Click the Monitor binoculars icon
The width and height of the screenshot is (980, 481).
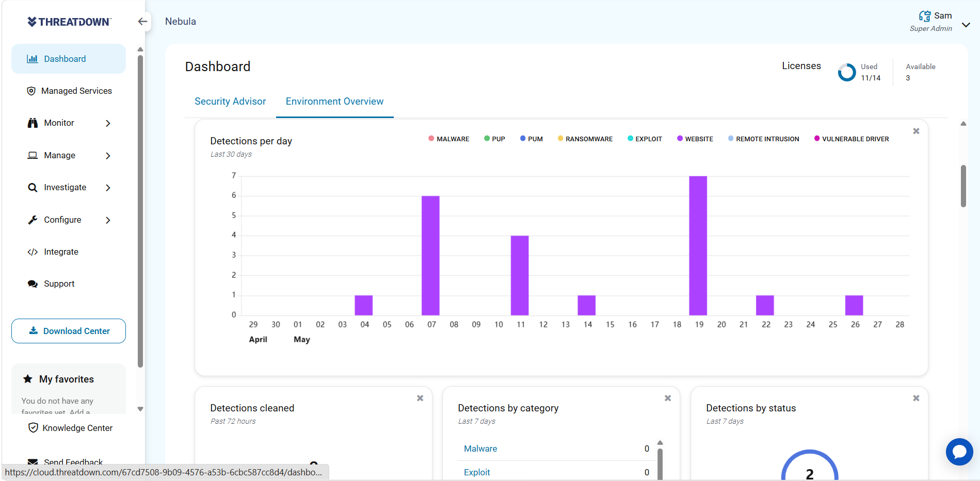[33, 123]
